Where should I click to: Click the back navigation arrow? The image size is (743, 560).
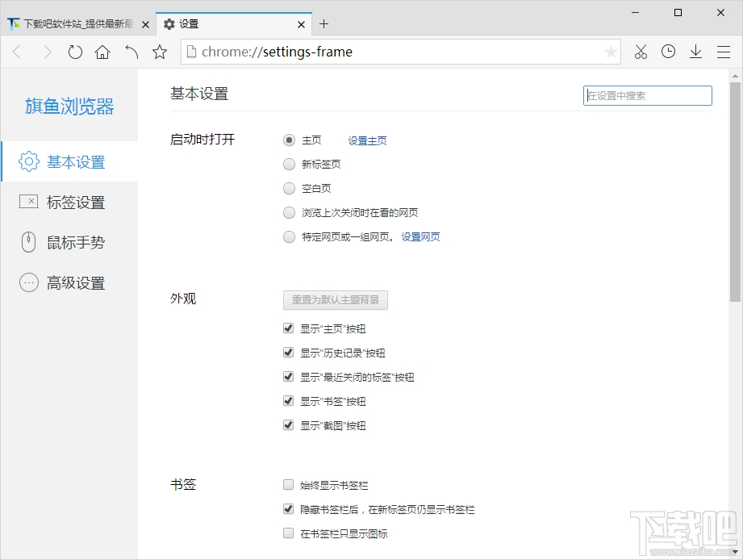click(18, 51)
